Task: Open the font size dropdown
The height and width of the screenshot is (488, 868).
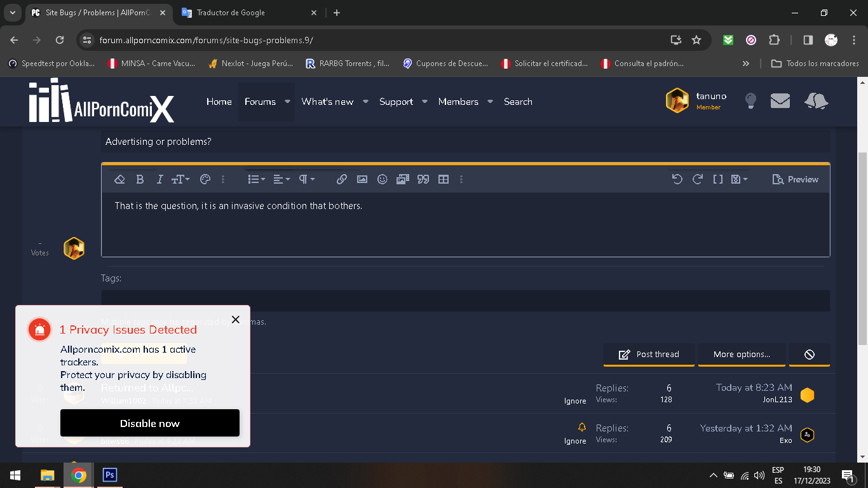Action: pyautogui.click(x=180, y=180)
